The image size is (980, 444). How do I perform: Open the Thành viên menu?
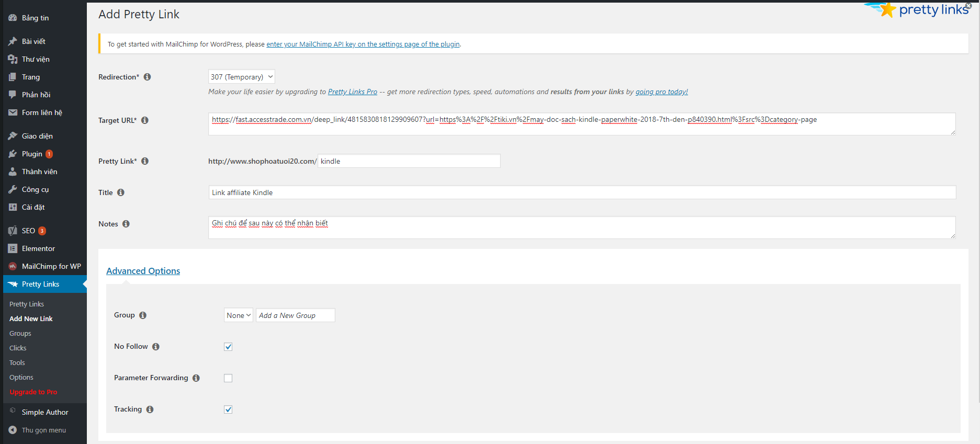click(x=45, y=172)
